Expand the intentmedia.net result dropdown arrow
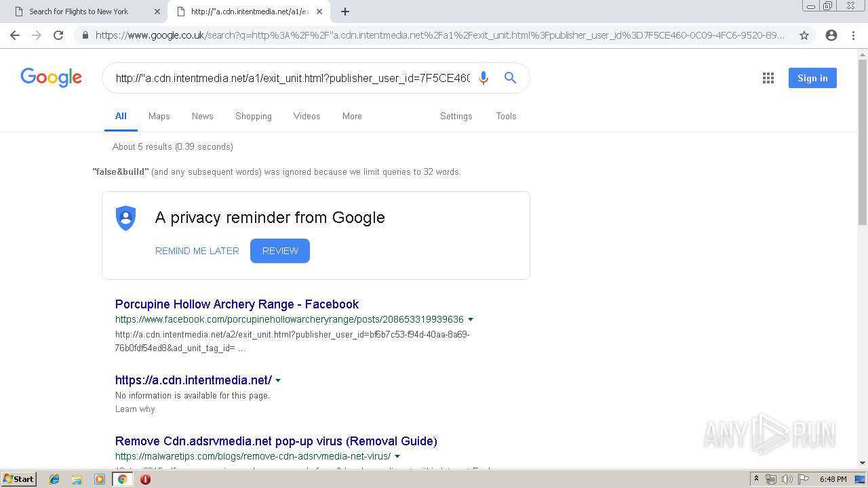868x488 pixels. pos(278,380)
